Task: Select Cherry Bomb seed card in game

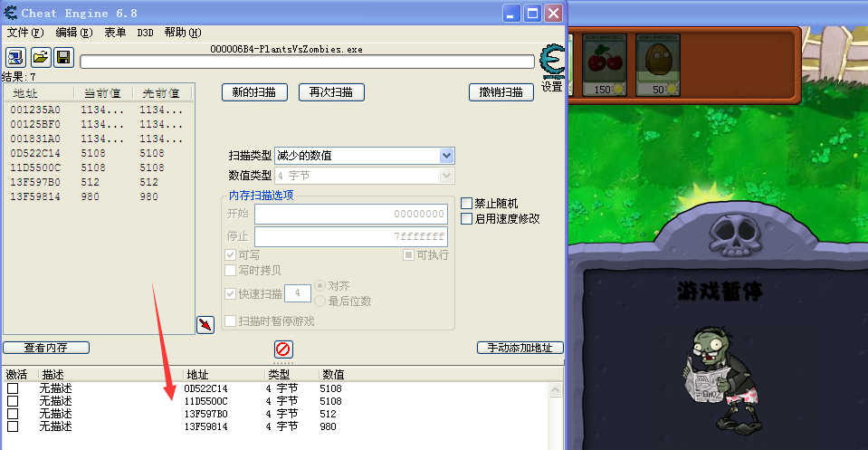Action: coord(605,65)
